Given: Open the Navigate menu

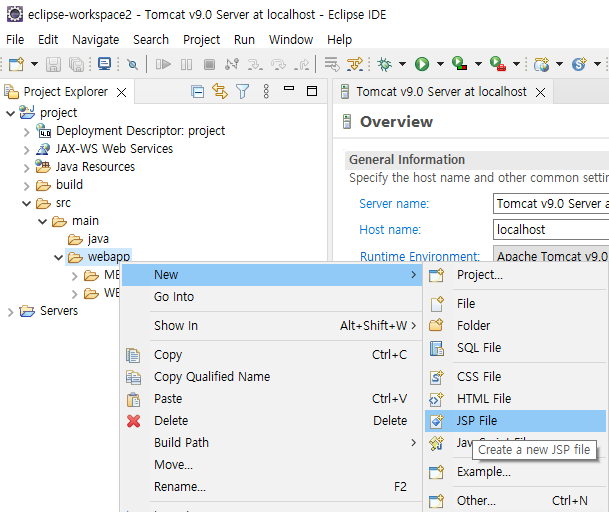Looking at the screenshot, I should [x=96, y=40].
